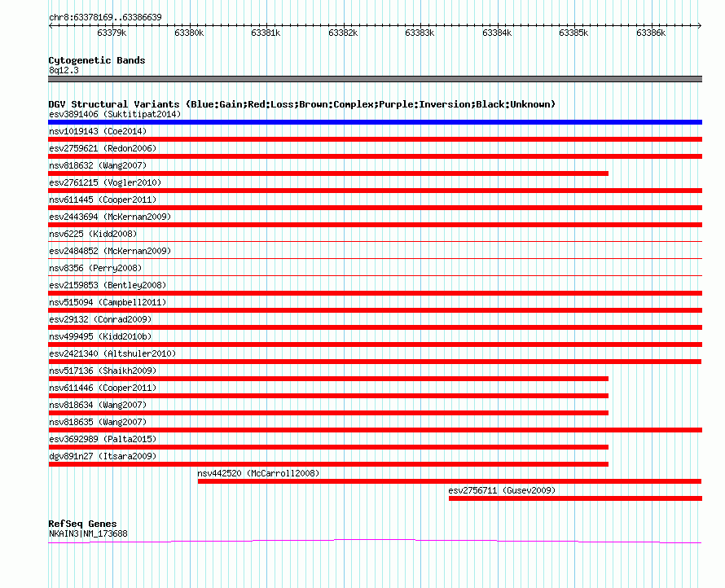Select nsv515094 (Campbell2011) label
Viewport: 725px width, 588px height.
click(x=108, y=302)
